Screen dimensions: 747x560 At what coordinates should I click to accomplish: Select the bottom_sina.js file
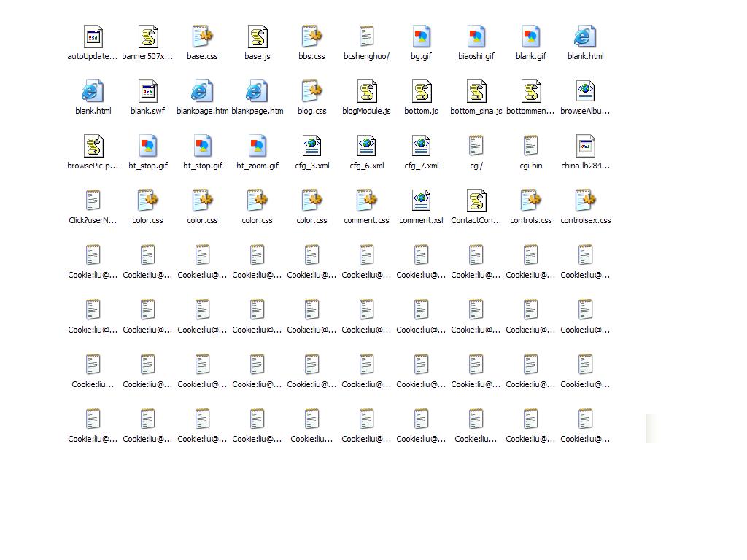tap(476, 92)
